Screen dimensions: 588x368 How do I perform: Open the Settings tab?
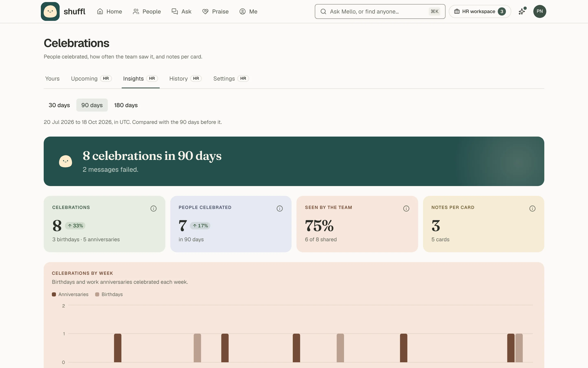[231, 79]
